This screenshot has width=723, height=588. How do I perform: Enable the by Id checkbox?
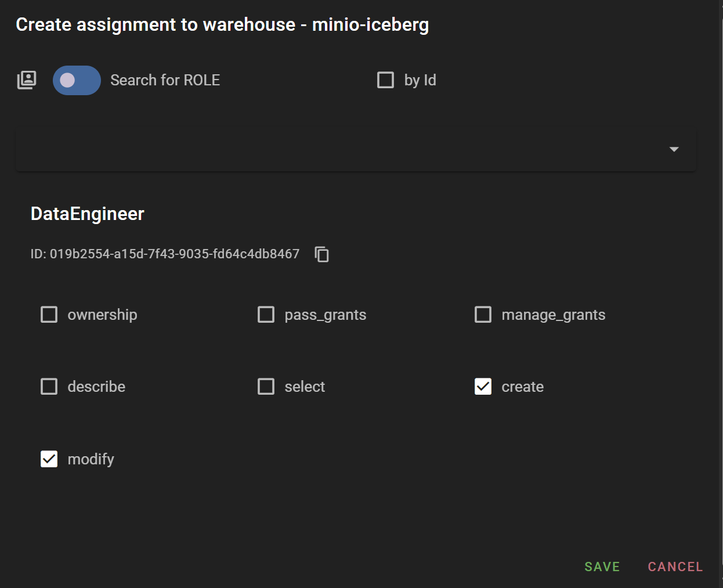(x=385, y=80)
